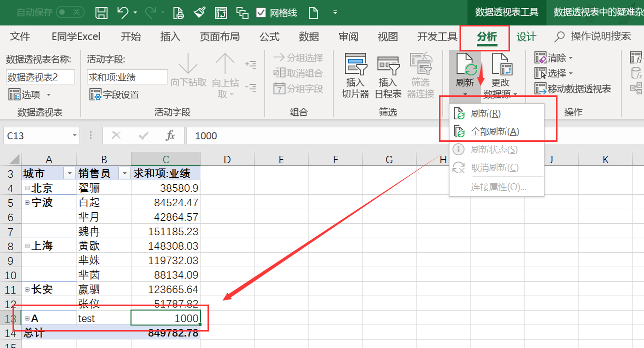This screenshot has height=348, width=644.
Task: Open Field Settings for active field
Action: 114,94
